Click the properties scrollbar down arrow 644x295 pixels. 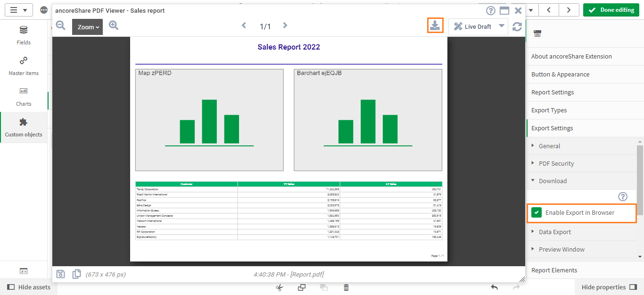tap(640, 257)
